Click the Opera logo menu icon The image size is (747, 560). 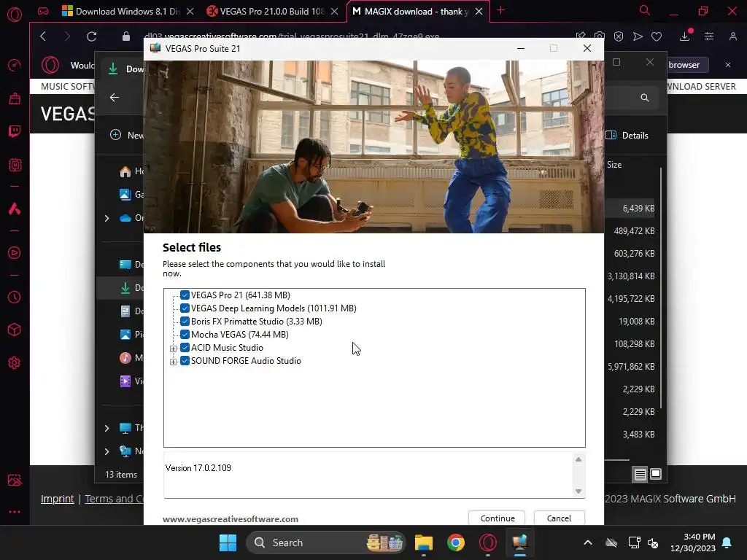coord(15,15)
